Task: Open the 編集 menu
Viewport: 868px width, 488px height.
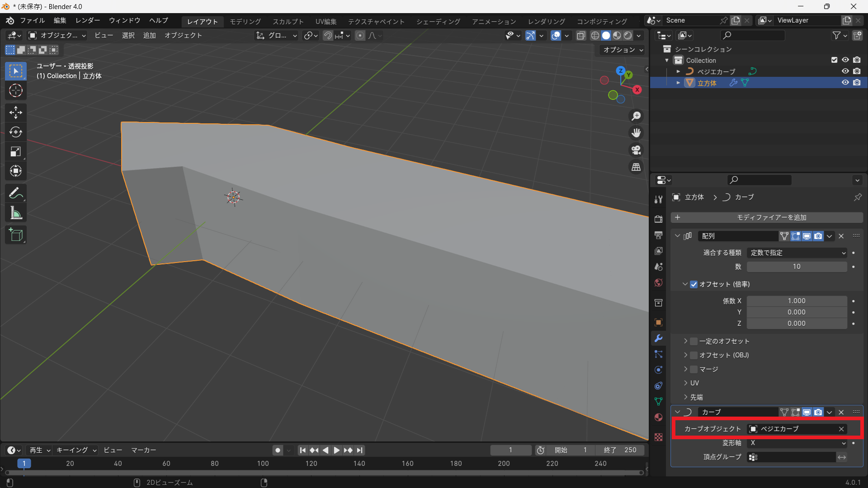Action: [60, 20]
